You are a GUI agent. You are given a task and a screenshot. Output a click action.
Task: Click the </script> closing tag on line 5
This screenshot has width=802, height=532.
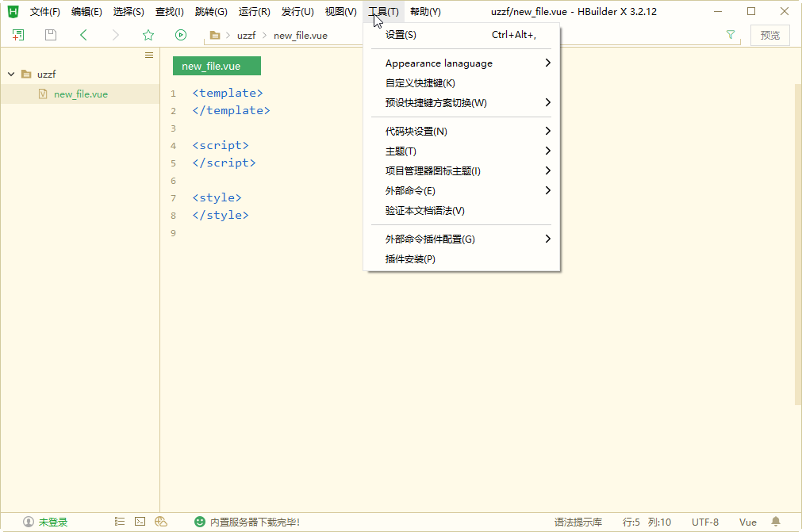224,163
